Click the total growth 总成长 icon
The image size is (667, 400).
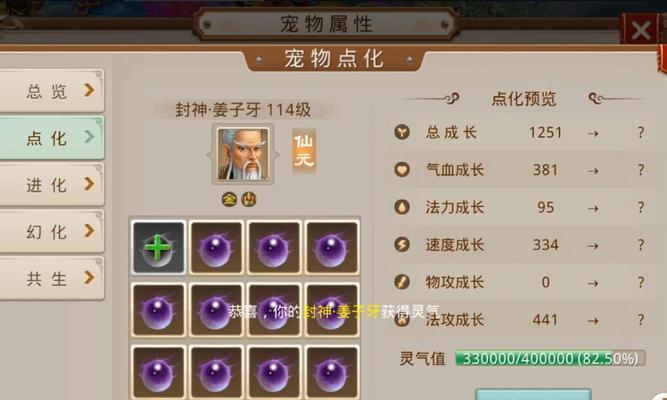click(x=402, y=132)
